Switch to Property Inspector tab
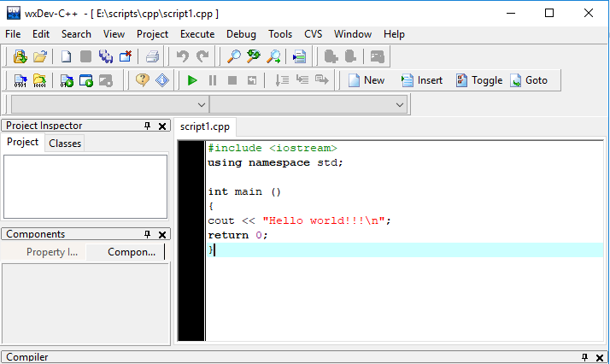Viewport: 610px width, 364px height. click(x=52, y=252)
